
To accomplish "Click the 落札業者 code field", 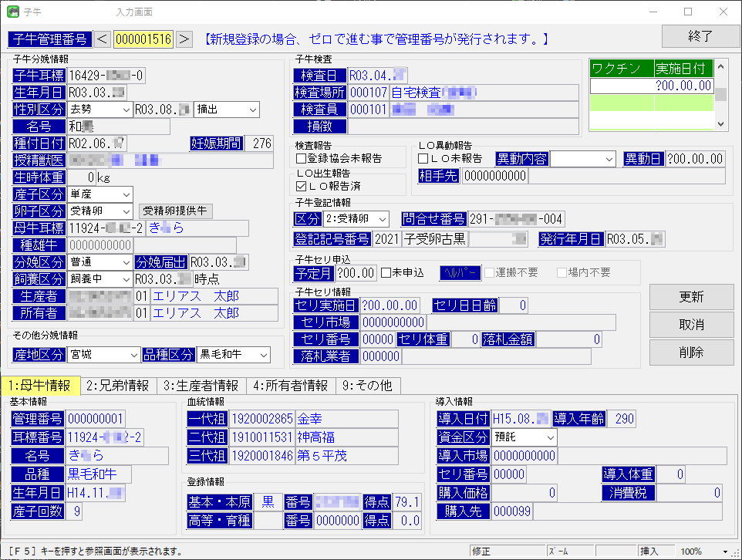I will point(381,356).
